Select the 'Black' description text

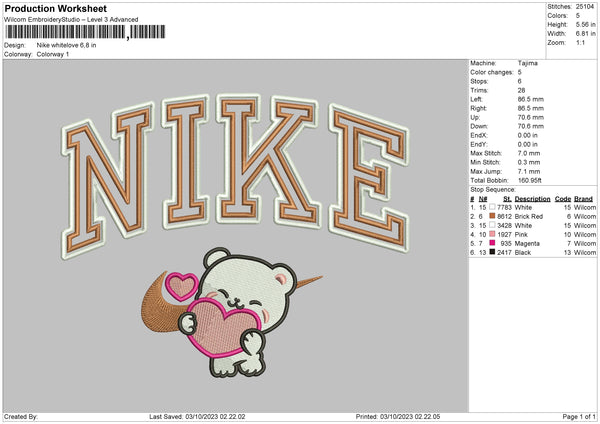point(523,253)
